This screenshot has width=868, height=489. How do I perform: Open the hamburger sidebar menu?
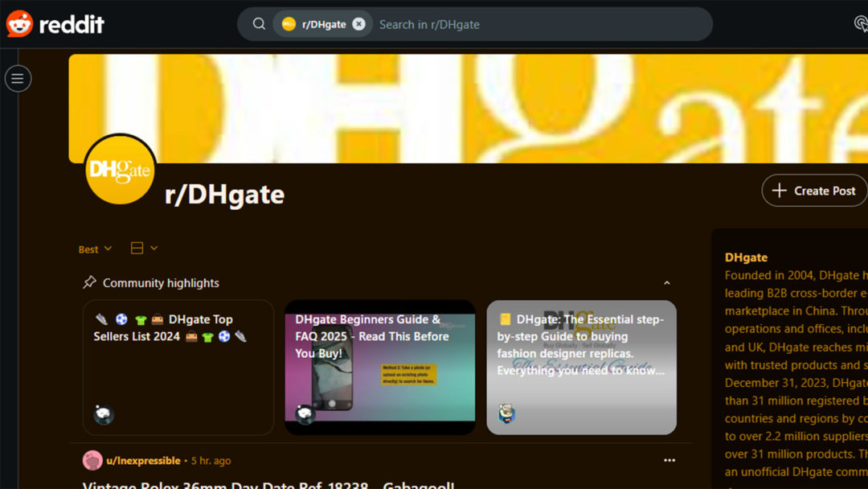click(x=18, y=79)
